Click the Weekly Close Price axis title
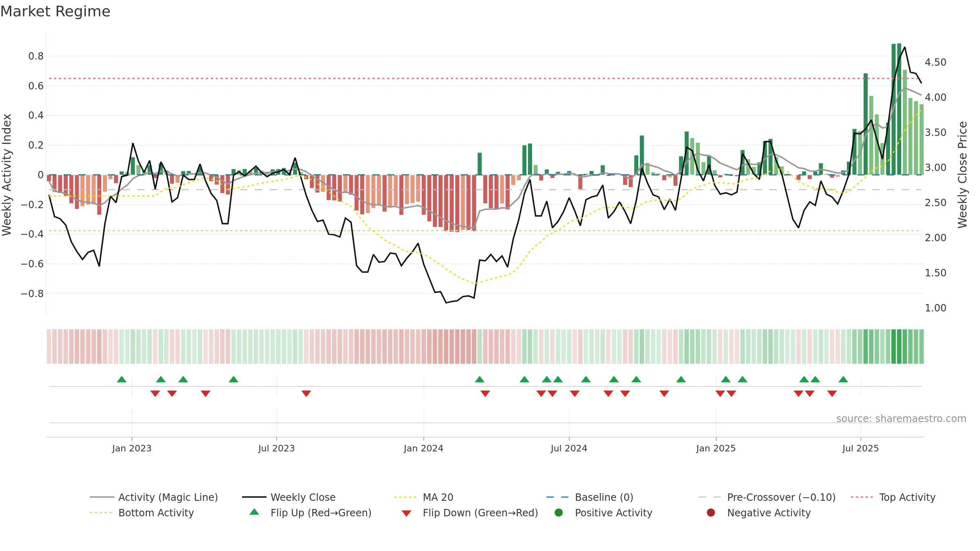Image resolution: width=980 pixels, height=551 pixels. (962, 175)
